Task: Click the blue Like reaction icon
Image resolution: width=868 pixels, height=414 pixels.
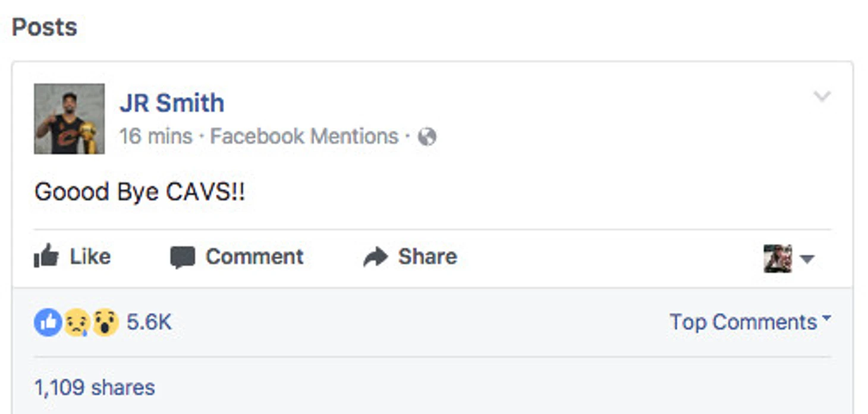Action: tap(48, 323)
